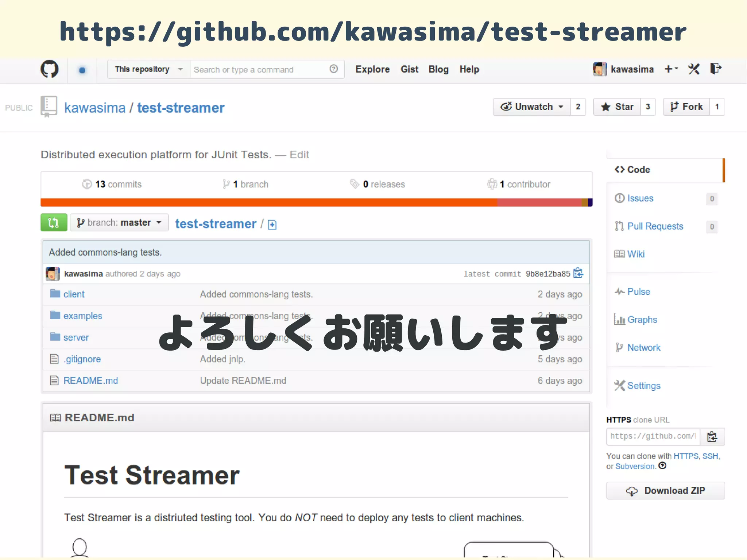Click the repository book icon near PUBLIC
Screen dimensions: 747x560
tap(49, 107)
